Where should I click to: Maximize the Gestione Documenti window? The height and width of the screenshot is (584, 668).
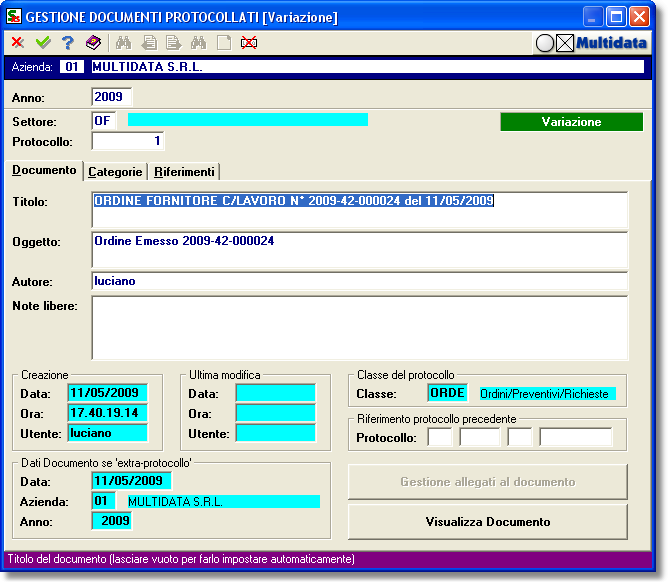[x=616, y=17]
